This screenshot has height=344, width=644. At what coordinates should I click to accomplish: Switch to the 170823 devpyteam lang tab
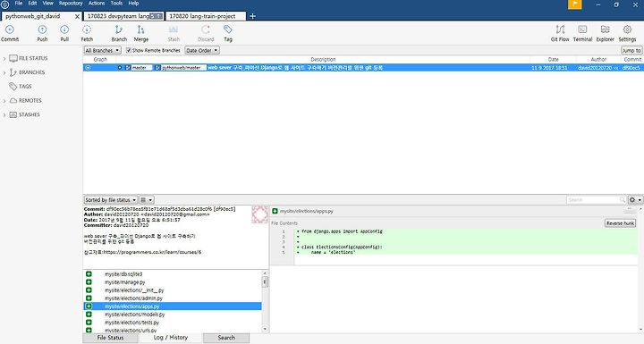(123, 16)
